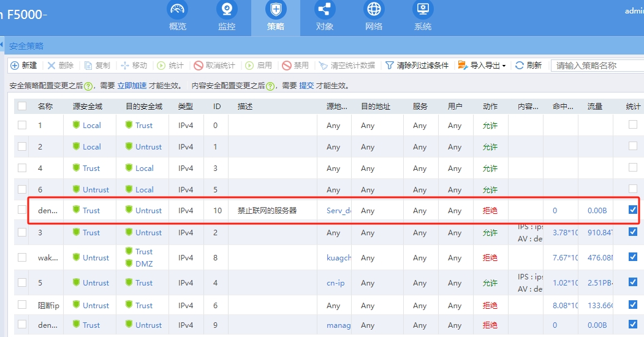644x337 pixels.
Task: Click the Trust shield icon in policy 4 row
Action: pos(76,167)
